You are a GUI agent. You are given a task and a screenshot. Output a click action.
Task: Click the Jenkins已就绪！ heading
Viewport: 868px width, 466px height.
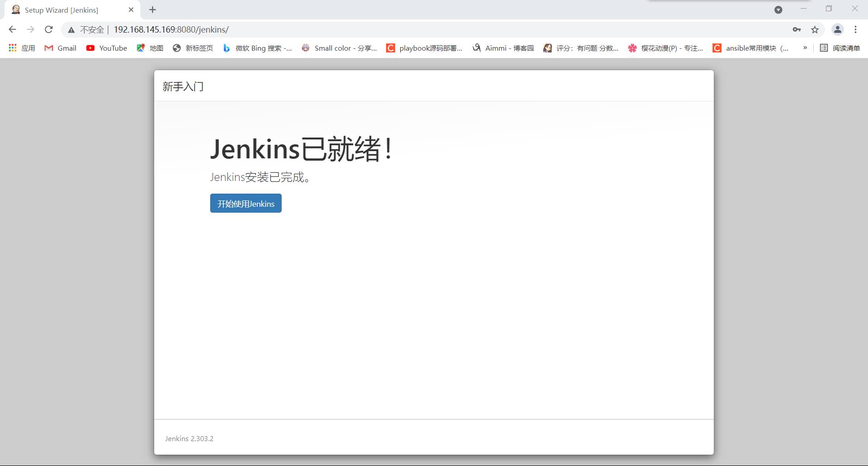tap(302, 149)
